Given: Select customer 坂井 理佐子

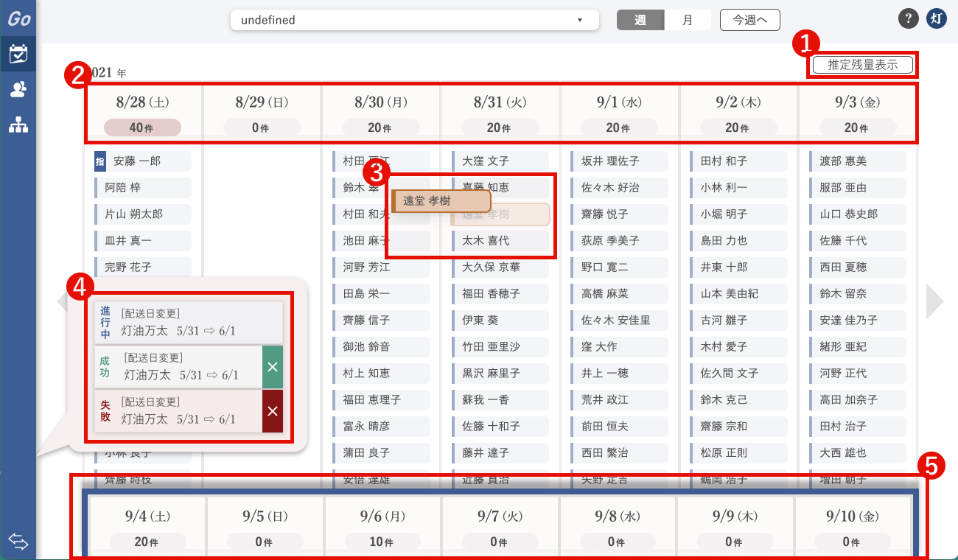Looking at the screenshot, I should click(x=620, y=161).
